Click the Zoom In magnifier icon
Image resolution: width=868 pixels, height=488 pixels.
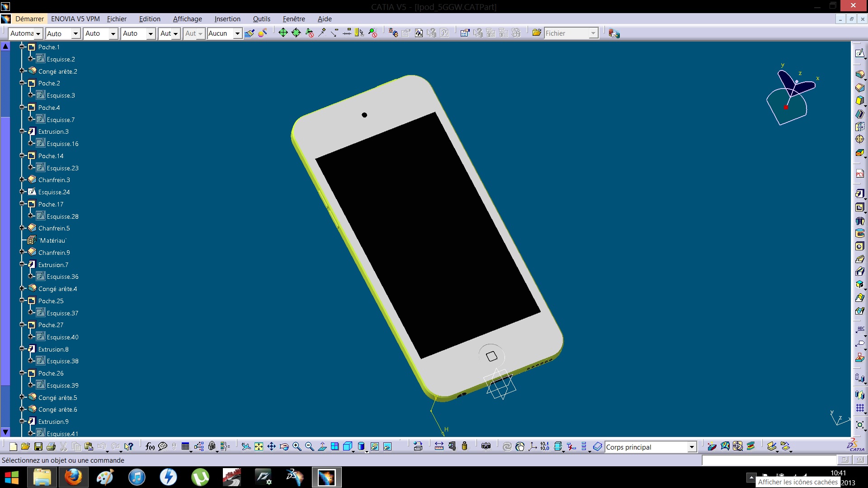tap(297, 447)
